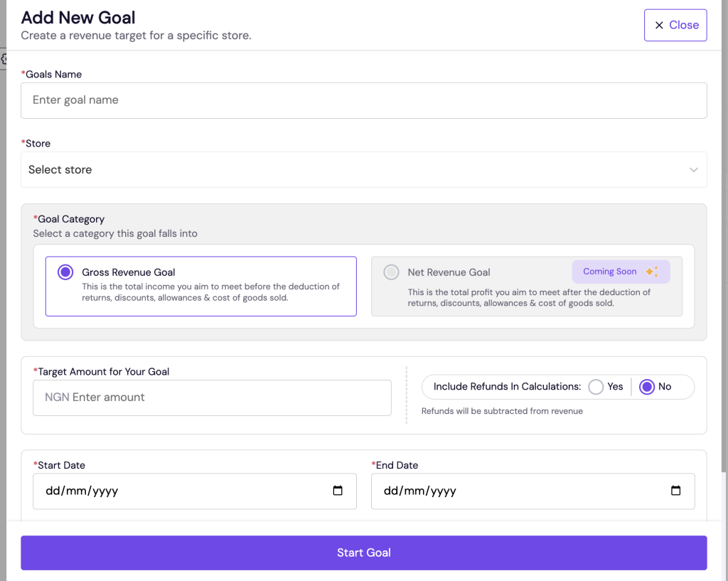Click the calendar icon in Start Date
Viewport: 728px width, 581px height.
338,491
